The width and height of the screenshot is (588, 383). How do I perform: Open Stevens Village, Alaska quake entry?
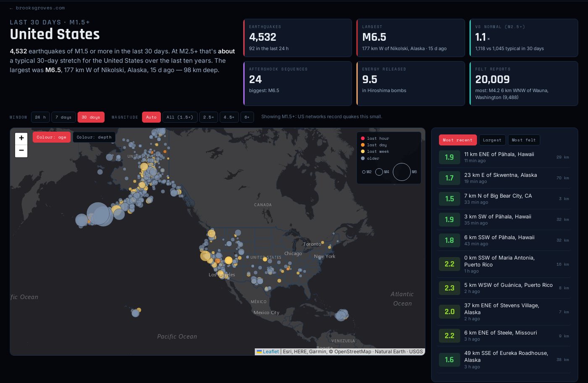coord(504,312)
